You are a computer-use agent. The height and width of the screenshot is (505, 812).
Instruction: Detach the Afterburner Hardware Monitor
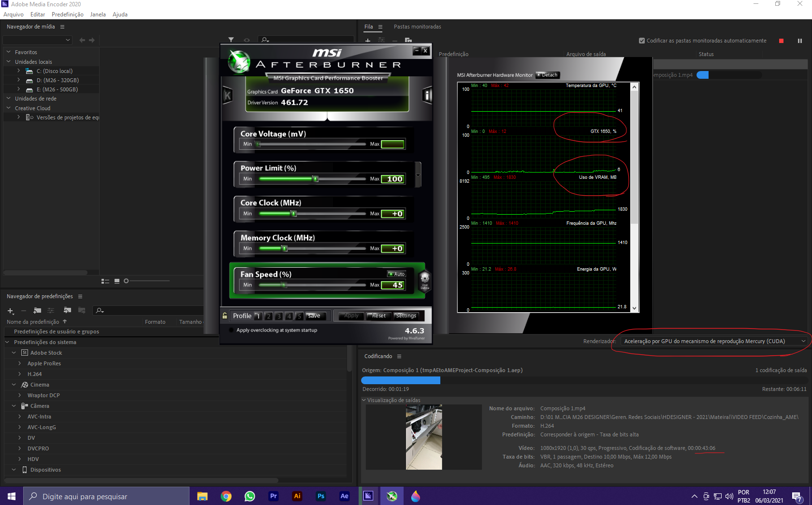coord(548,75)
